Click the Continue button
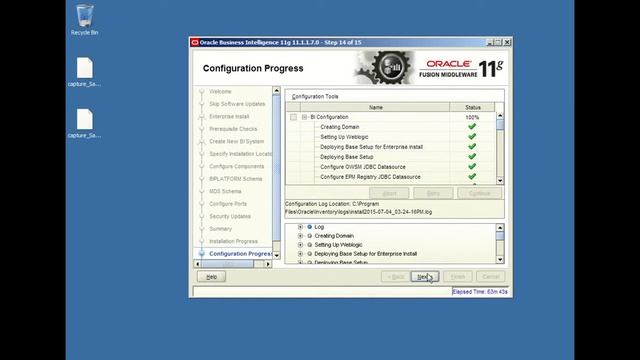Screen dimensions: 640x360 (480, 193)
